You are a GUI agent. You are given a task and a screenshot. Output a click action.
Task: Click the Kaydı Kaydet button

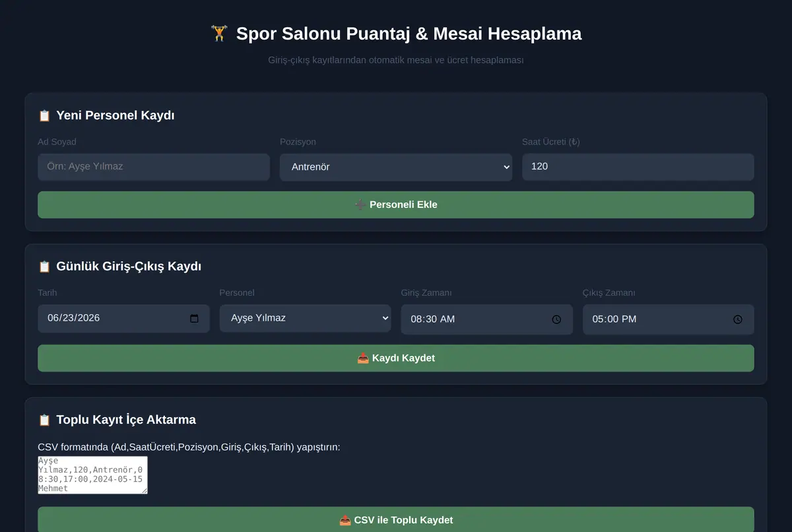point(396,358)
